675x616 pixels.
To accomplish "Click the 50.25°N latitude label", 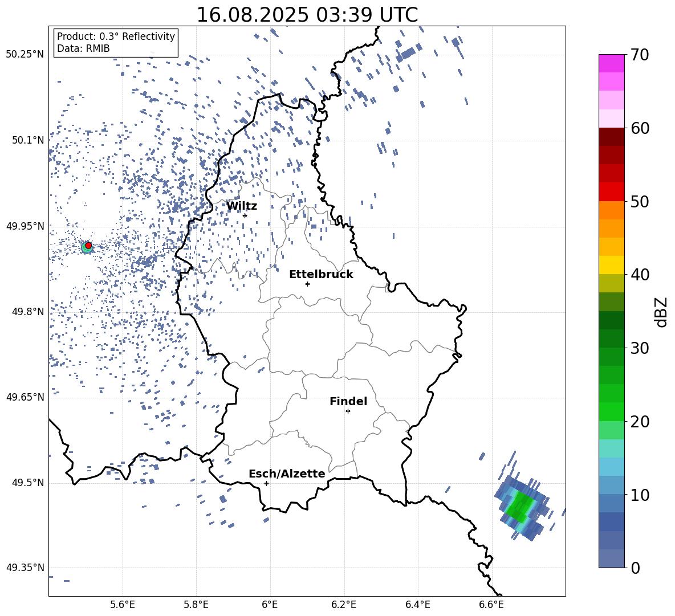I will point(25,55).
